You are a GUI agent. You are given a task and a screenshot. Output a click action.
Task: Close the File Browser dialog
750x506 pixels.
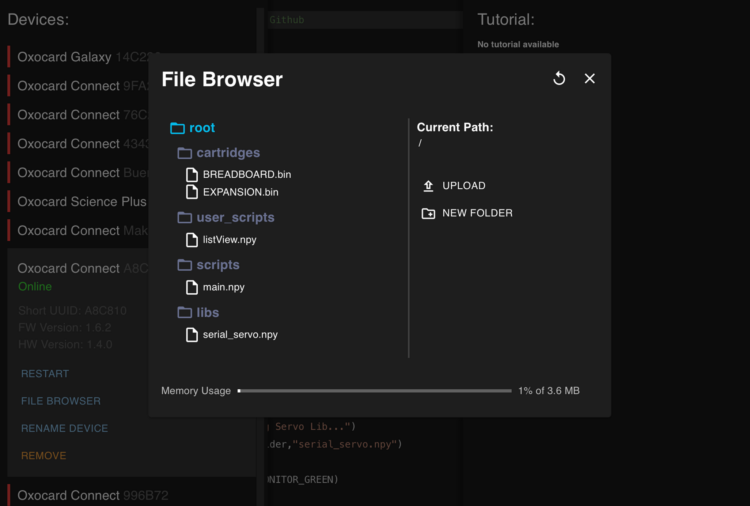(x=590, y=79)
